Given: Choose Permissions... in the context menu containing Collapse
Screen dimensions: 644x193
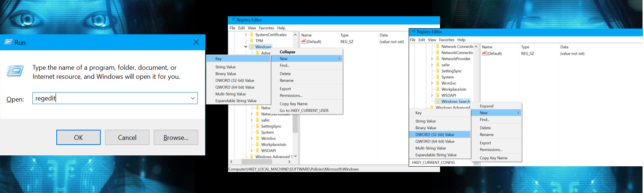Looking at the screenshot, I should [291, 95].
